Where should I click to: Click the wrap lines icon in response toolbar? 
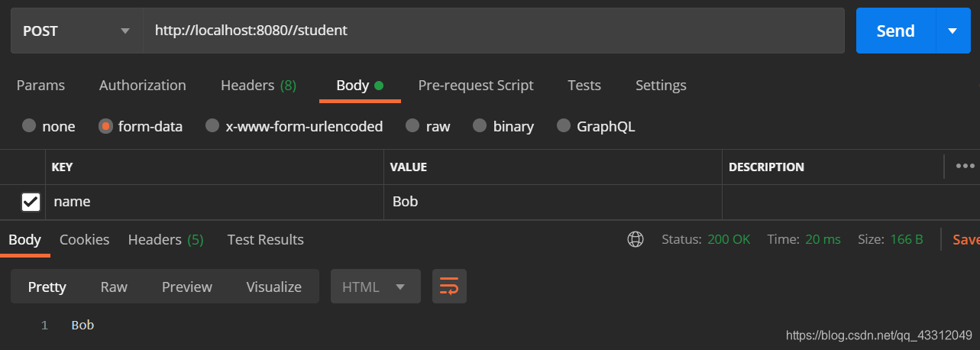(x=449, y=287)
